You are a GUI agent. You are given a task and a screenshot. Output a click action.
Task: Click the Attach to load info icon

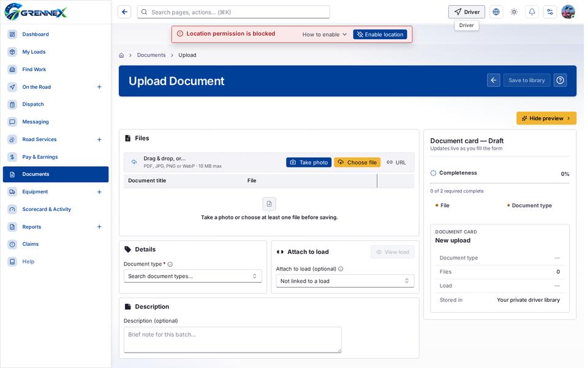point(341,269)
